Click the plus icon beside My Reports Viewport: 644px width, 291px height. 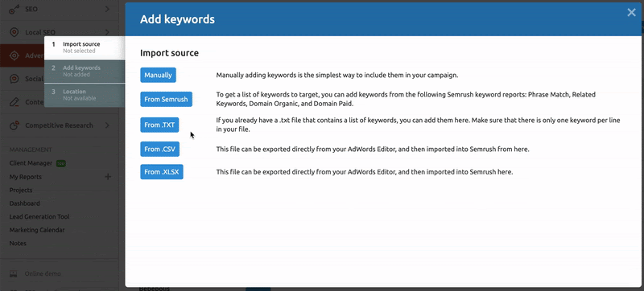click(x=108, y=177)
